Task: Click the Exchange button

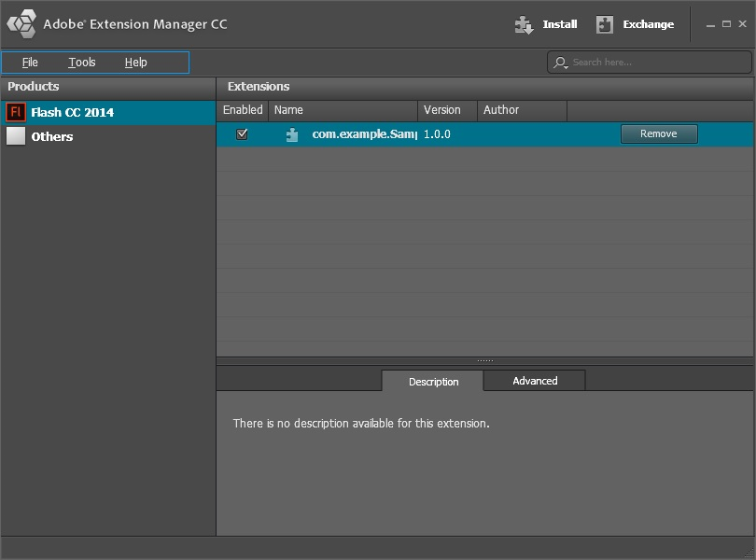Action: 648,23
